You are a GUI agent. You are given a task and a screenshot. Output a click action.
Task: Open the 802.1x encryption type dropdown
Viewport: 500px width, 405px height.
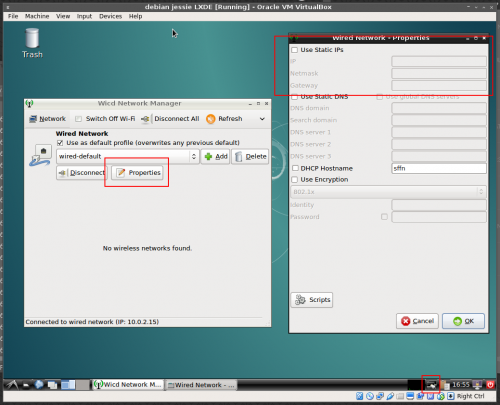[x=388, y=192]
